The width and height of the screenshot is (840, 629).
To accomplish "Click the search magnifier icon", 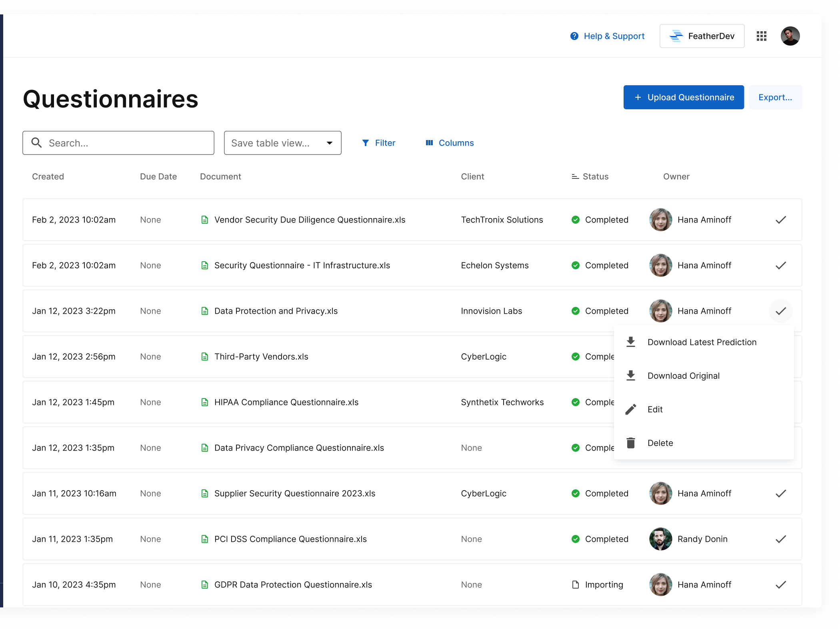I will click(x=36, y=143).
